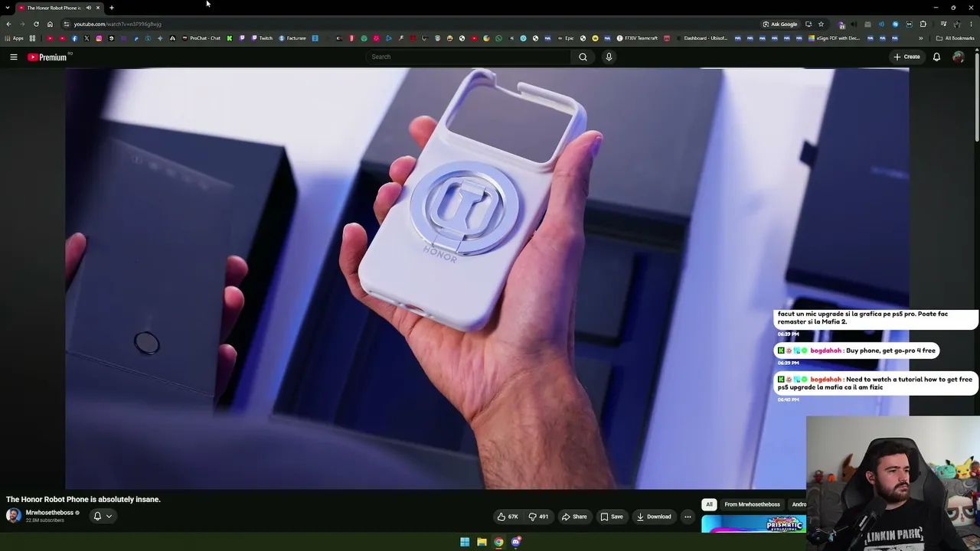Open Discord from the taskbar

click(516, 542)
